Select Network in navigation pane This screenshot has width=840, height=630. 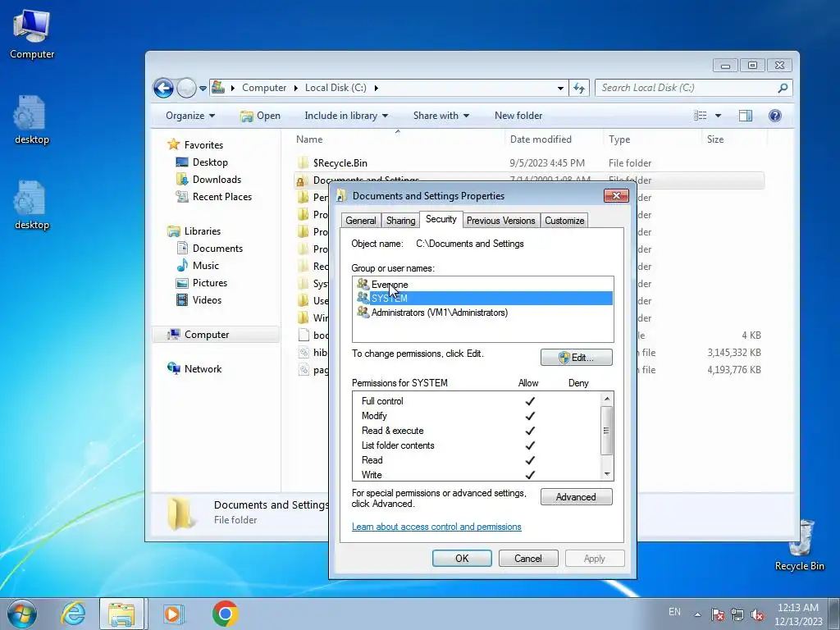pos(194,368)
